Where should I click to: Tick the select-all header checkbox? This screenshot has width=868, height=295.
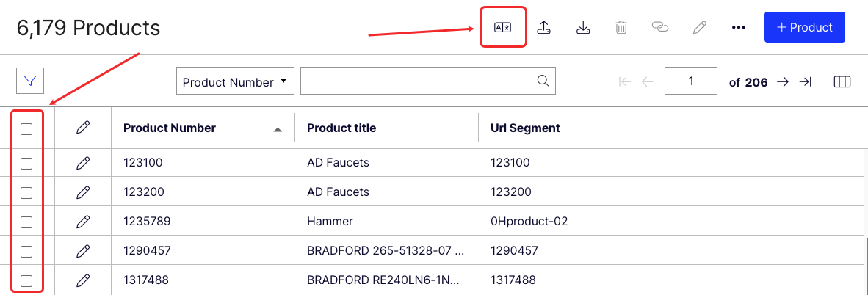click(26, 128)
